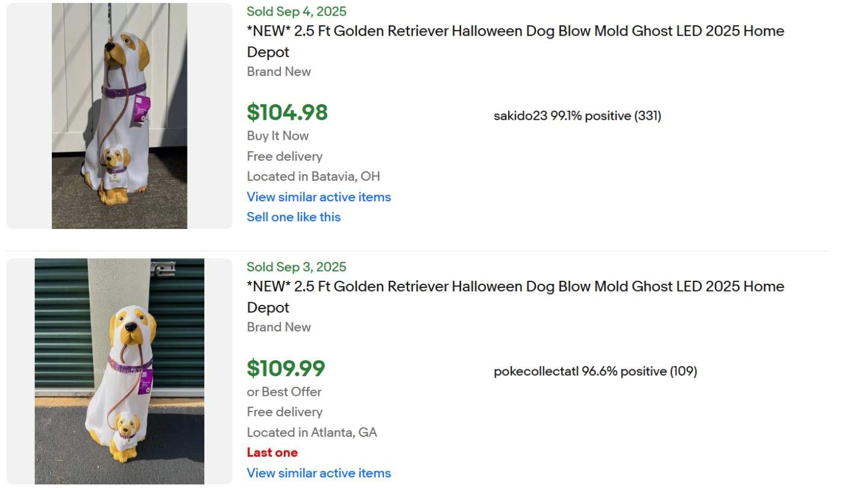The width and height of the screenshot is (868, 488).
Task: Select the $104.98 price text
Action: [287, 112]
